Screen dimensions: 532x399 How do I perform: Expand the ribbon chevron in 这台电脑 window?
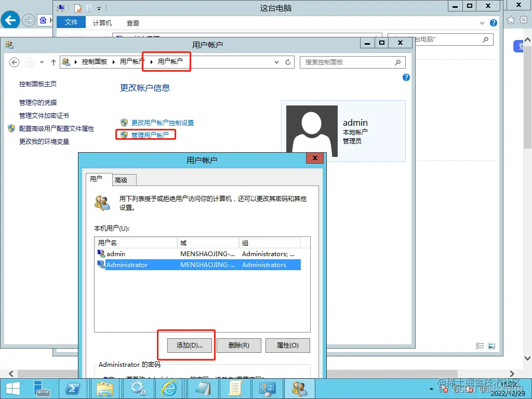[482, 23]
